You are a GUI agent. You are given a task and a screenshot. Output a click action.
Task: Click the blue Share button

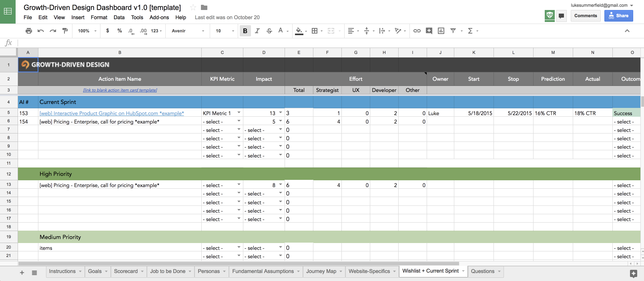click(x=618, y=16)
